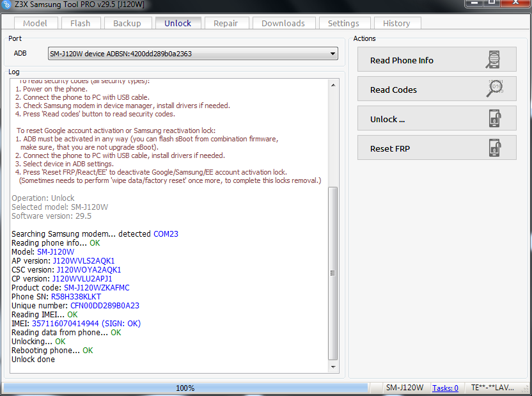Click the 'Software version: 29.5' log line
This screenshot has height=396, width=532.
point(52,216)
